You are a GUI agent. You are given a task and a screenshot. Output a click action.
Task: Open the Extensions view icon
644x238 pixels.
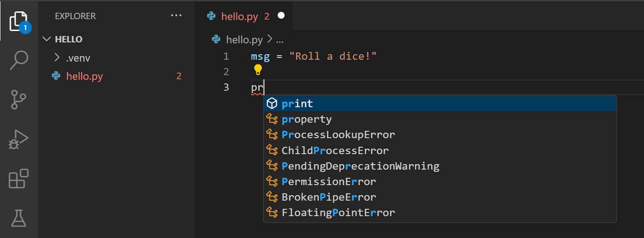[x=19, y=179]
